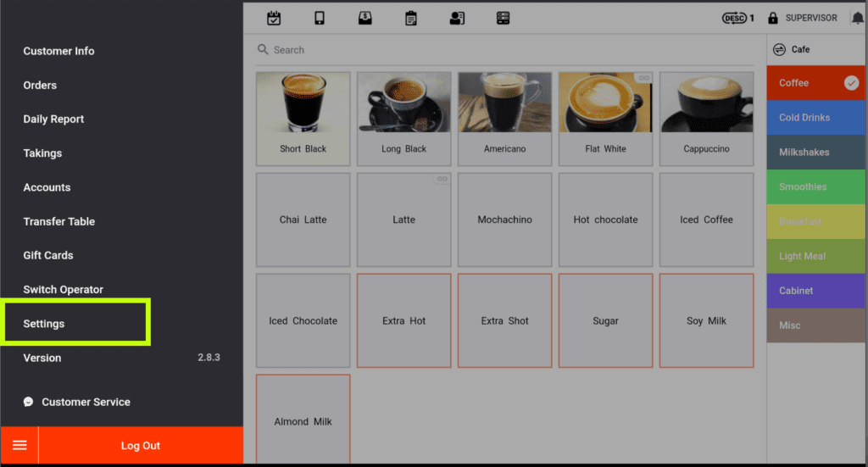
Task: Open the customer contact card icon
Action: pos(457,18)
